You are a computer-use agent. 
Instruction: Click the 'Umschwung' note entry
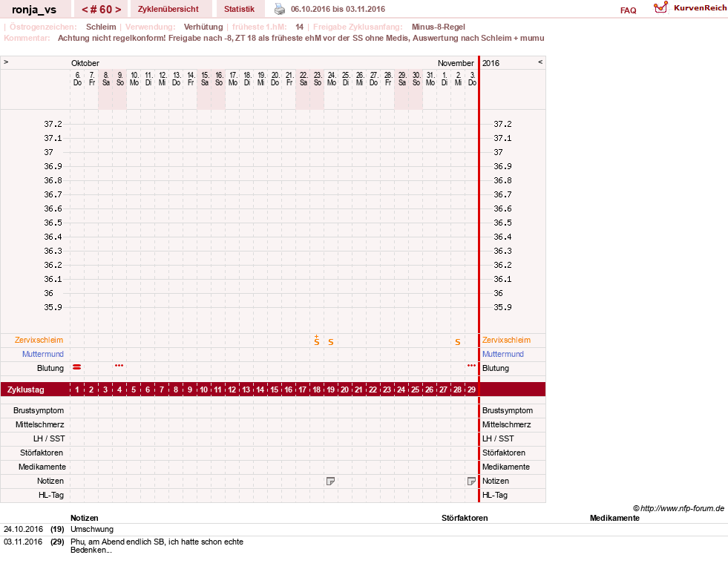tap(92, 529)
